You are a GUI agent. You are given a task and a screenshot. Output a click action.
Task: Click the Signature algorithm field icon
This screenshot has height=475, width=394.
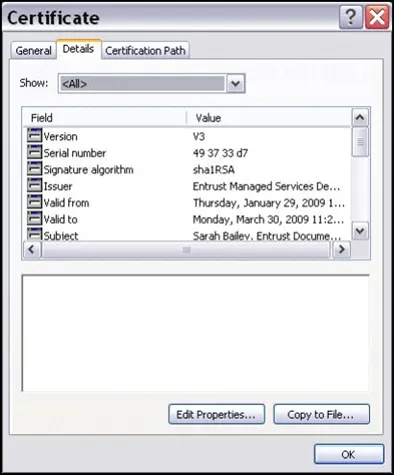[x=34, y=169]
